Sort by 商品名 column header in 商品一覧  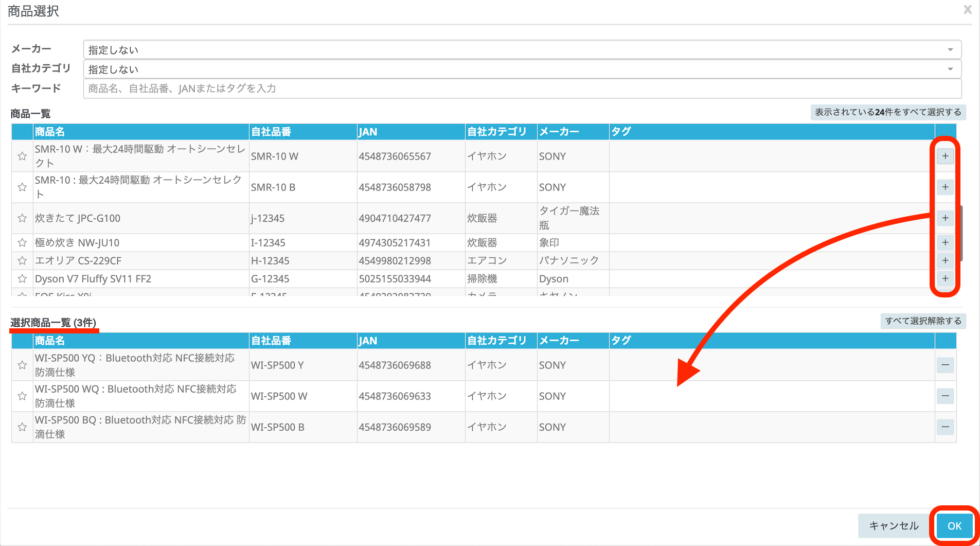[50, 132]
